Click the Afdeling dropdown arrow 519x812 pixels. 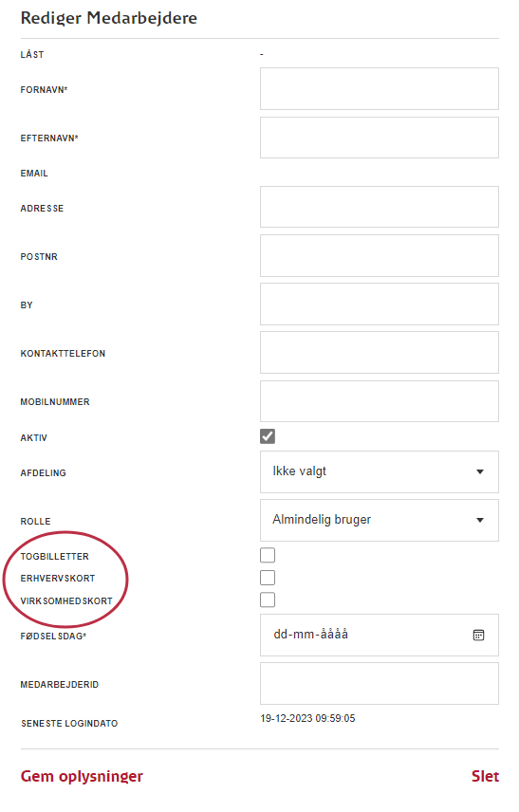click(x=480, y=471)
